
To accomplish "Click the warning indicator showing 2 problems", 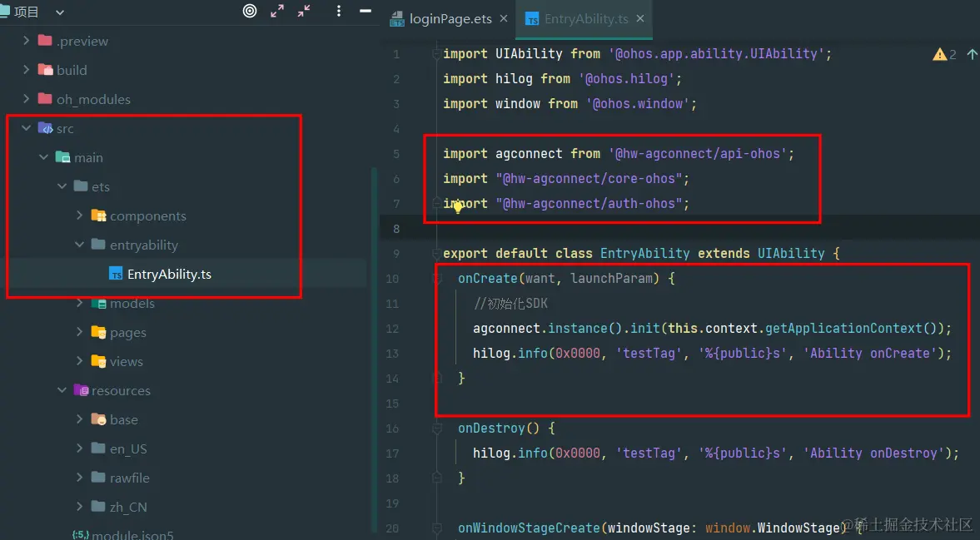I will click(944, 54).
